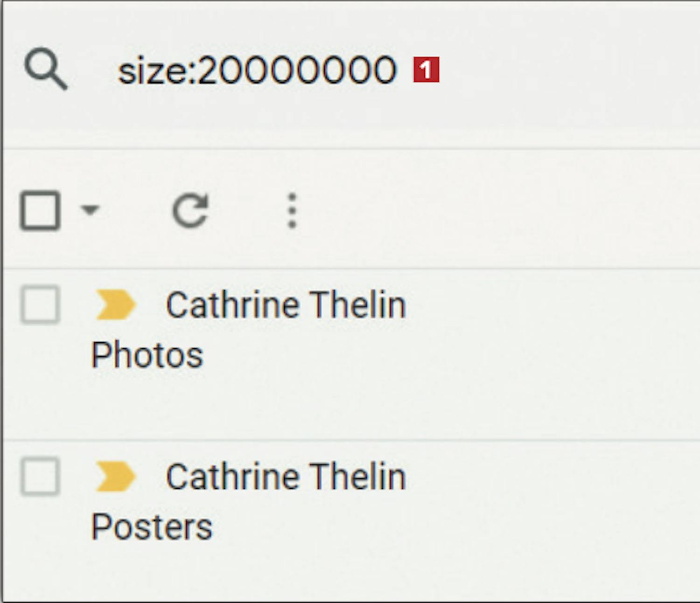Click the red badge numbered 1
Screen dimensions: 700x603
point(426,70)
